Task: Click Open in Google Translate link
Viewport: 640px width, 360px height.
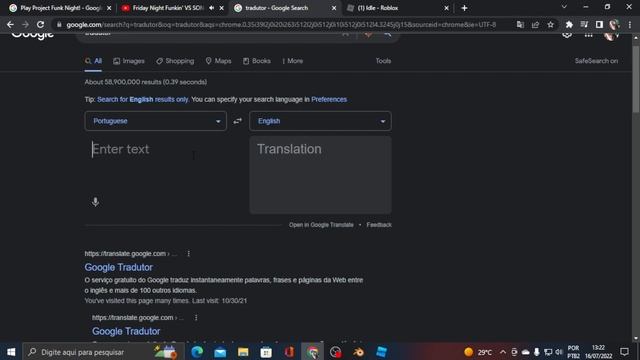Action: 321,225
